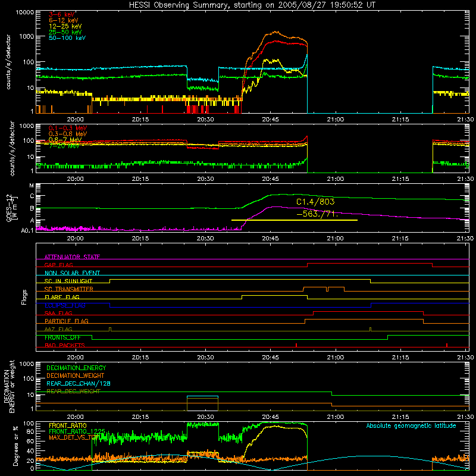This screenshot has width=476, height=476.
Task: Click the Absolute geomagnetic latitude label
Action: (411, 425)
